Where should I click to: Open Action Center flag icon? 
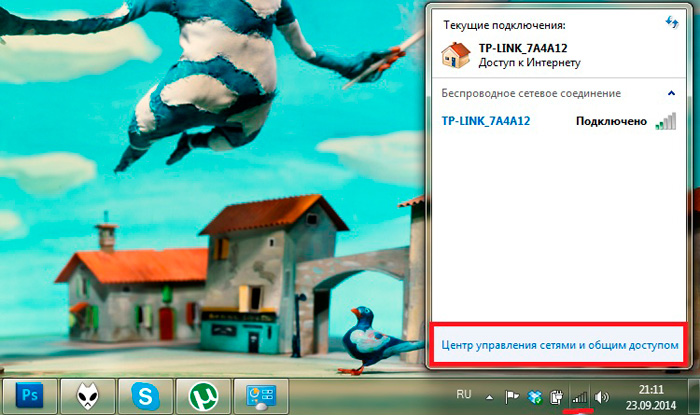coord(512,396)
